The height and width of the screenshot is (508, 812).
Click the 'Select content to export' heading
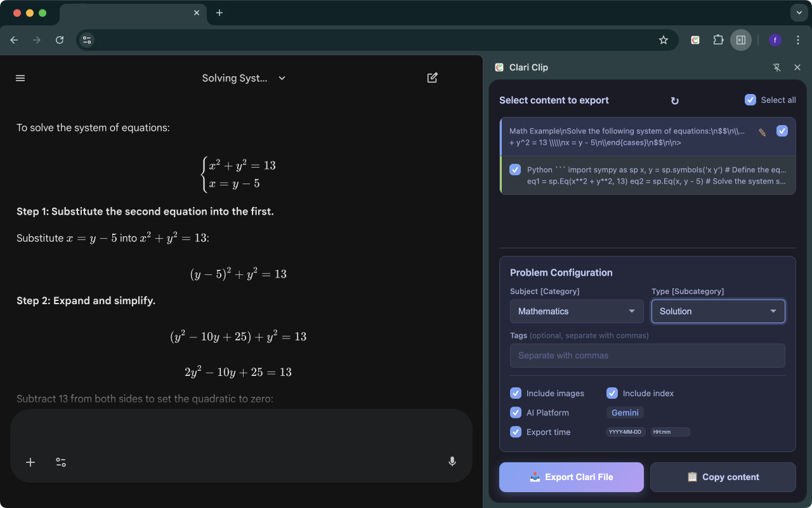pos(554,100)
